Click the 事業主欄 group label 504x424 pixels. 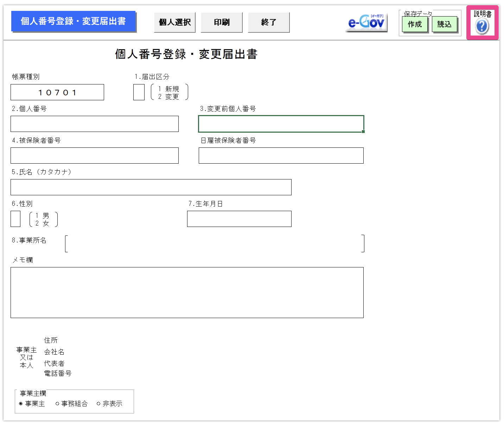pos(33,393)
